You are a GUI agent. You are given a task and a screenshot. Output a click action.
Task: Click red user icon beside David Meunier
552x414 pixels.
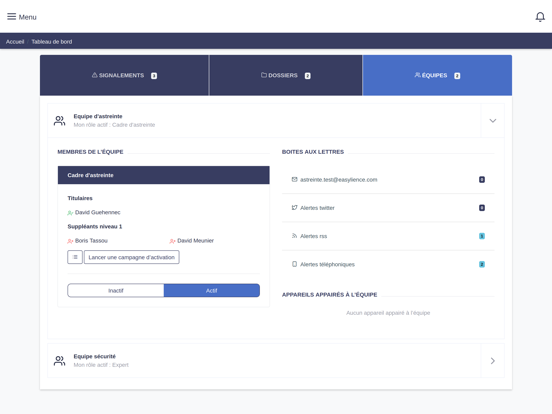coord(172,241)
